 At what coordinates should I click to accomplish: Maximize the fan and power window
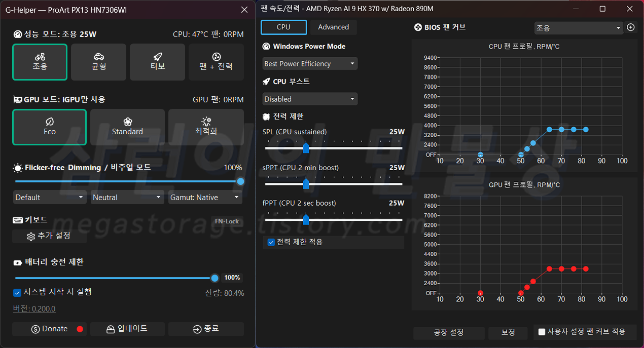tap(602, 9)
